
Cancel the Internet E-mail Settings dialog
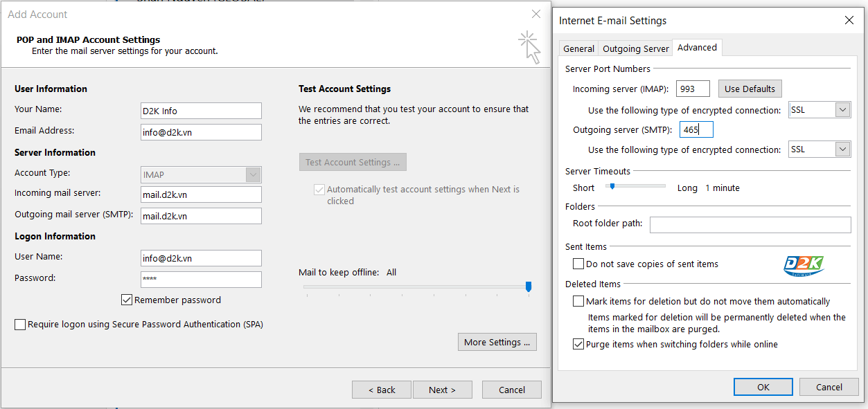tap(829, 387)
